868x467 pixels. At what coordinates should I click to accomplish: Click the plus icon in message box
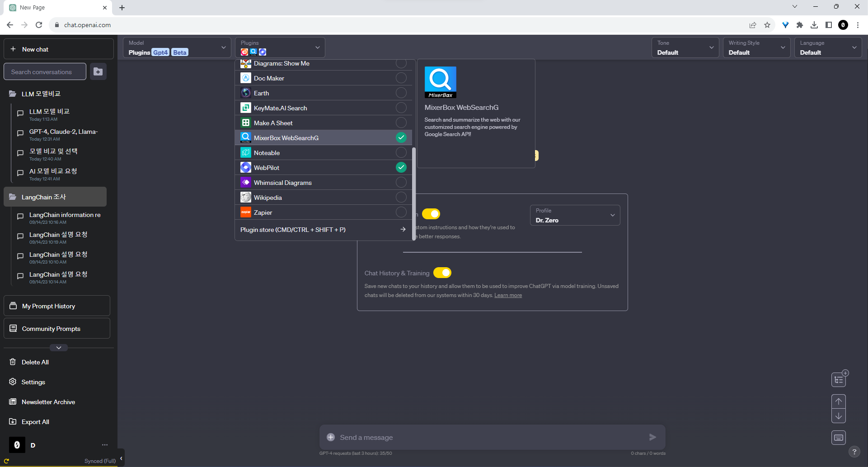click(x=331, y=437)
